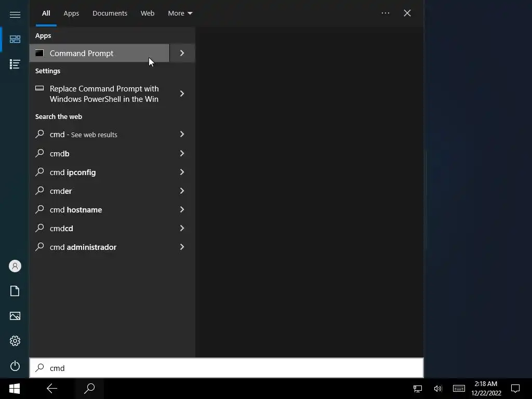
Task: Expand arrow beside cmder suggestion
Action: 182,191
